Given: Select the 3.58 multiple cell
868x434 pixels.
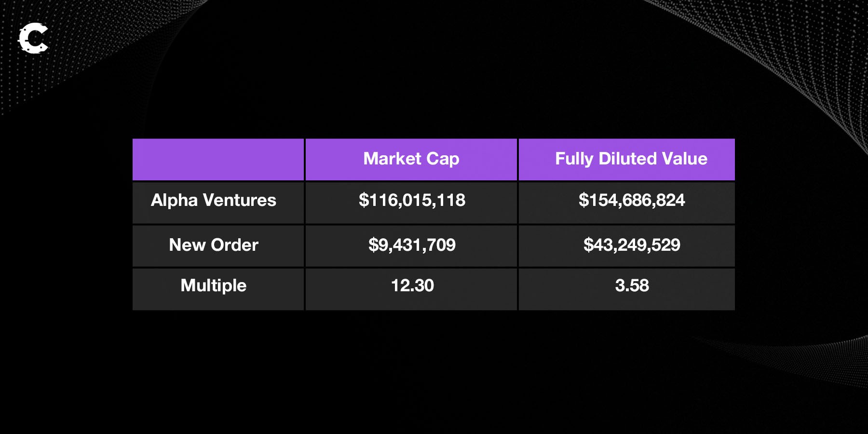Looking at the screenshot, I should tap(632, 285).
